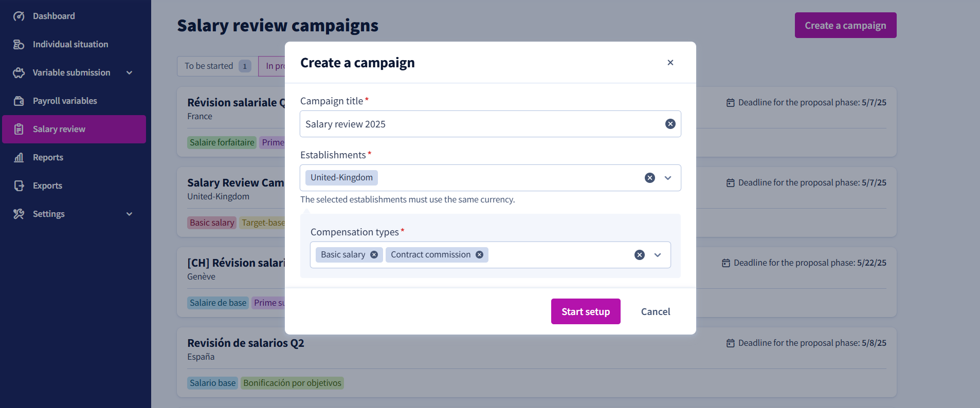Screen dimensions: 980x408
Task: Cancel the campaign creation dialog
Action: point(656,311)
